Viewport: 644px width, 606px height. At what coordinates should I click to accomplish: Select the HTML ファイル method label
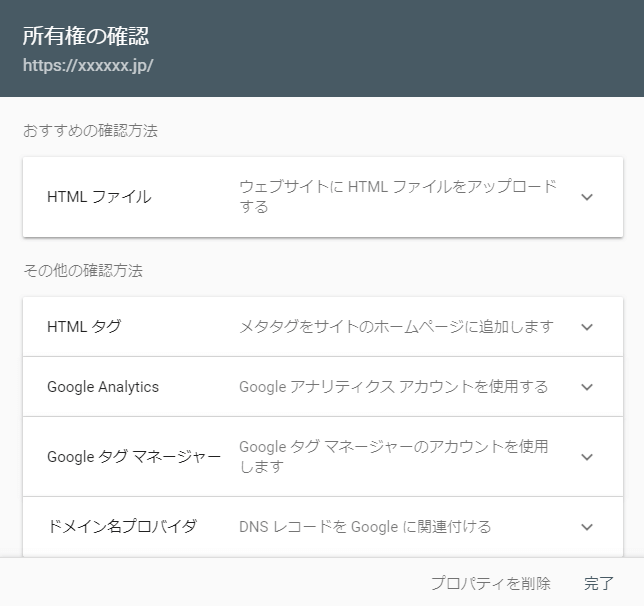99,197
